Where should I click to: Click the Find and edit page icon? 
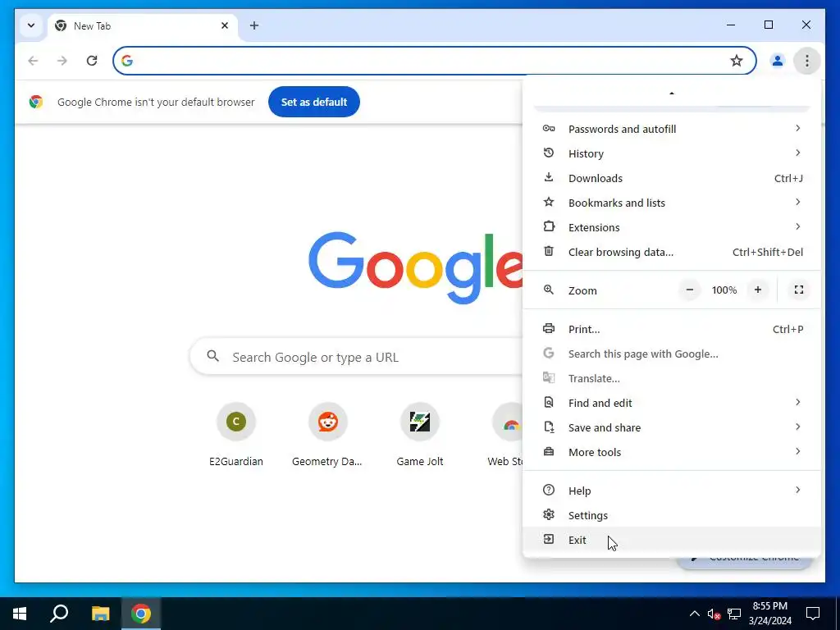point(549,402)
